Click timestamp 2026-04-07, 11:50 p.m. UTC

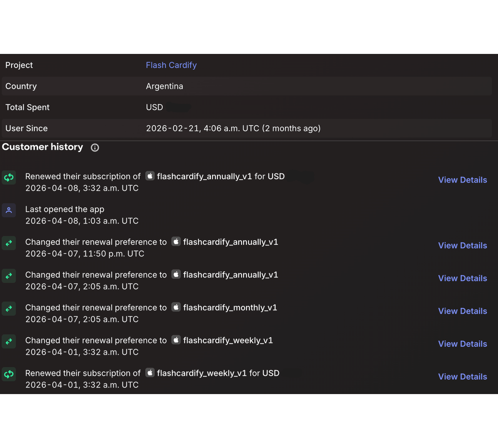pos(85,254)
